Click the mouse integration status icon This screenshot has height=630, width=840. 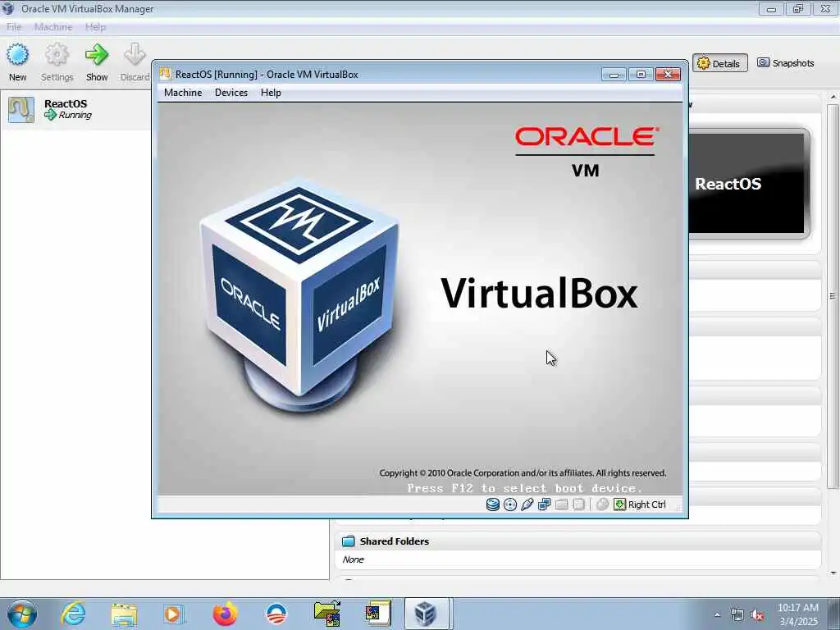click(602, 504)
